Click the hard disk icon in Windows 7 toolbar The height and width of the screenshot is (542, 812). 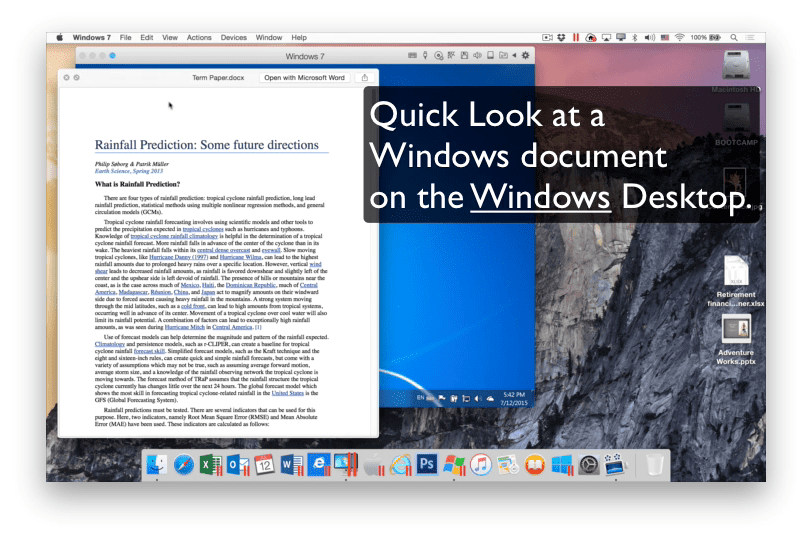pos(490,55)
